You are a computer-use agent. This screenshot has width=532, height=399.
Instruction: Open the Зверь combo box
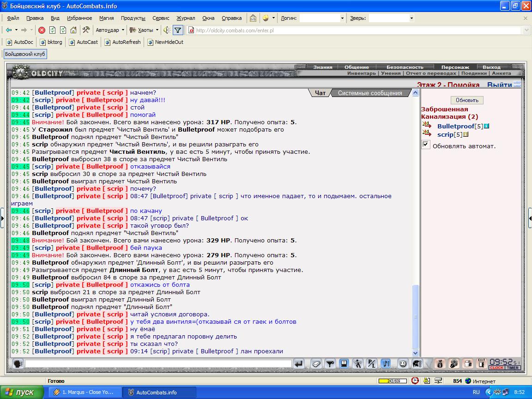tap(392, 18)
